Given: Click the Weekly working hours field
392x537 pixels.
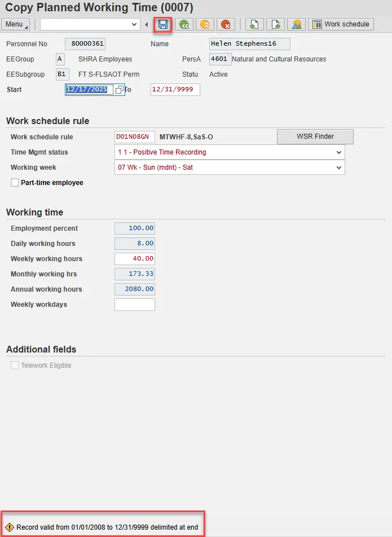Looking at the screenshot, I should (135, 258).
